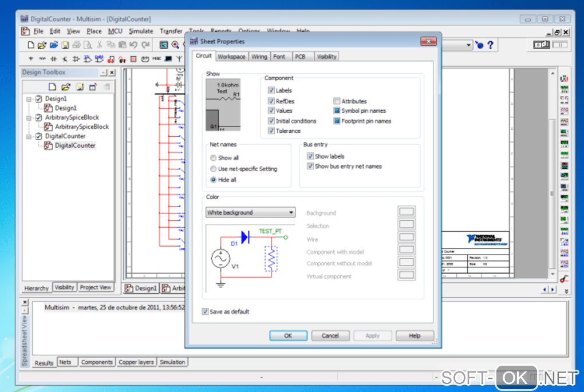The image size is (584, 392).
Task: Enable the Attributes checkbox
Action: click(x=337, y=101)
